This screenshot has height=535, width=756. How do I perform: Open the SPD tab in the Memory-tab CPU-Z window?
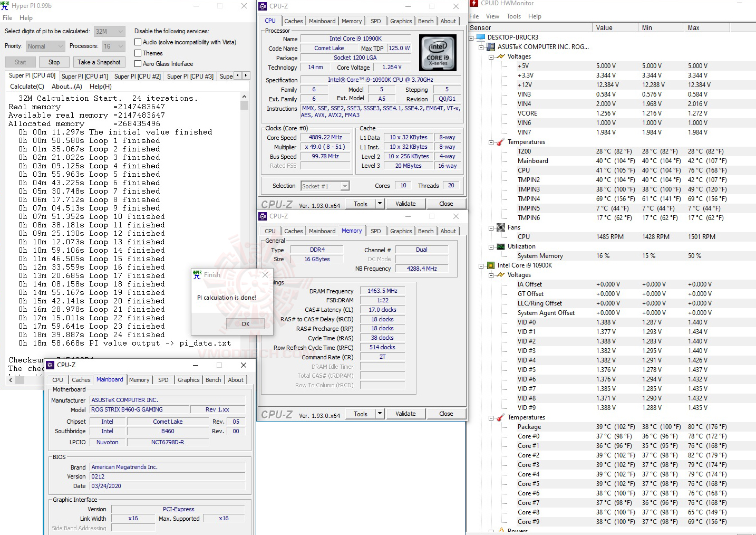(x=376, y=231)
